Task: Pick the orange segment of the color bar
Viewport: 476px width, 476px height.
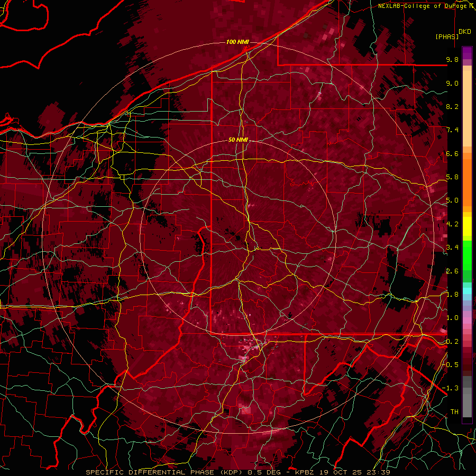Action: tap(467, 182)
